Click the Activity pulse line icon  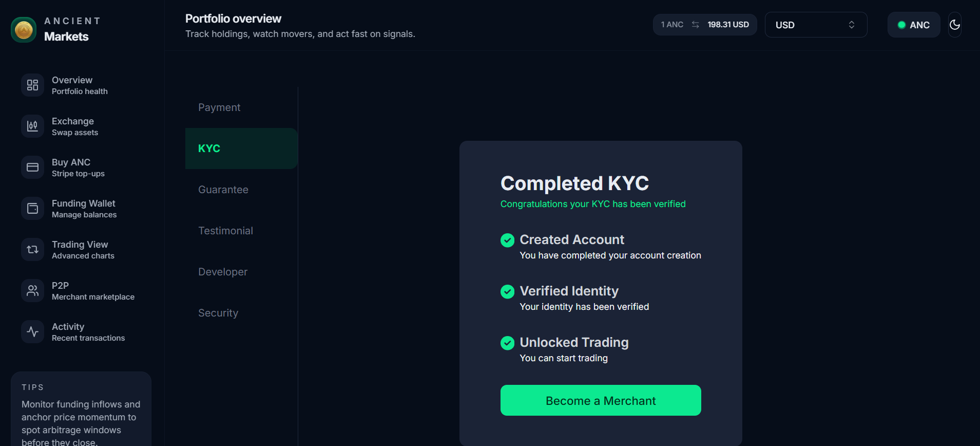32,332
